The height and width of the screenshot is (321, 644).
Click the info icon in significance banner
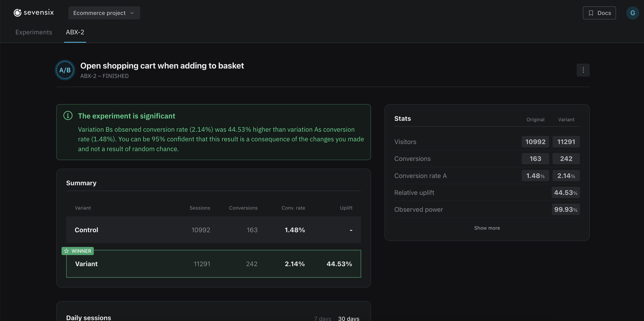point(68,116)
